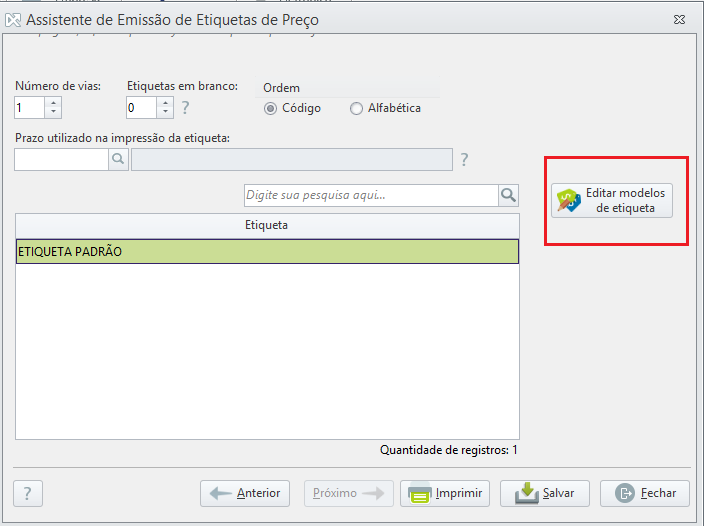Viewport: 704px width, 526px height.
Task: Decrease Número de vias value
Action: point(53,112)
